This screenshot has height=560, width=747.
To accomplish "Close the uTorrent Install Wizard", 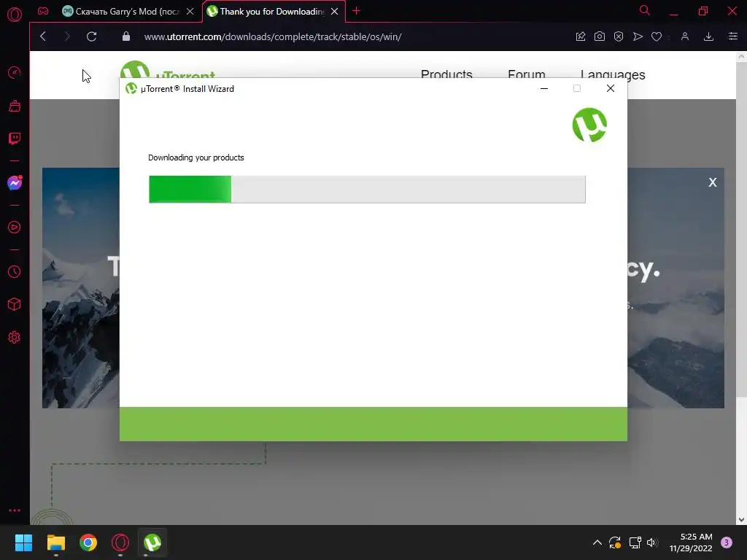I will (611, 88).
